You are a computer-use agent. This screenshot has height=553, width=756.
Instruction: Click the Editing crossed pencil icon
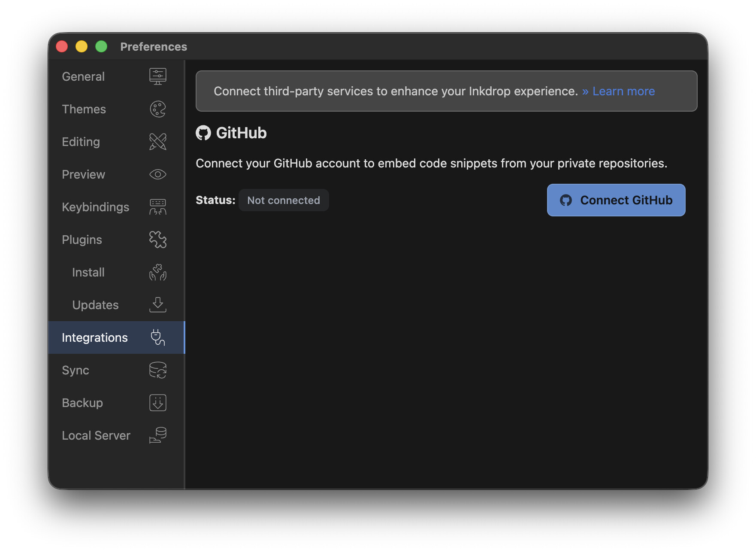pyautogui.click(x=157, y=142)
